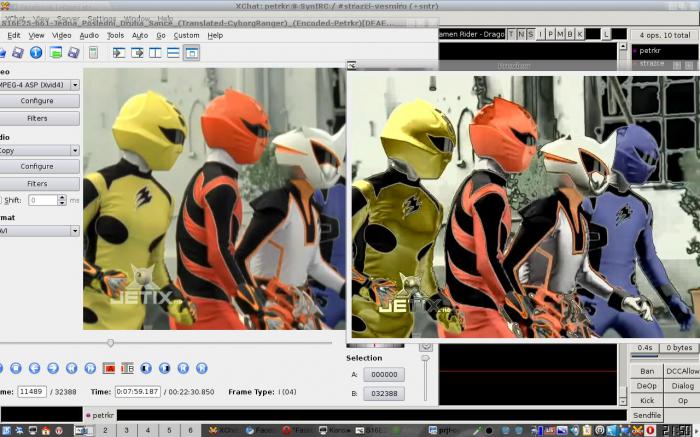The height and width of the screenshot is (437, 700).
Task: Click the vertical volume slider handle
Action: point(425,358)
